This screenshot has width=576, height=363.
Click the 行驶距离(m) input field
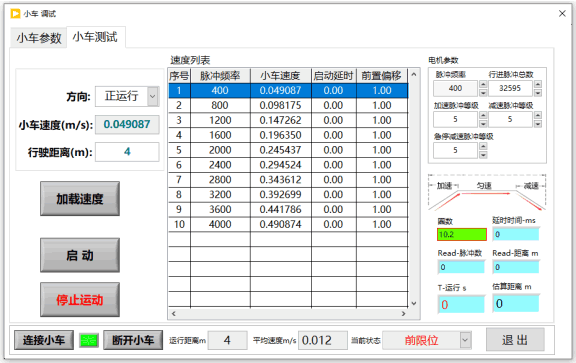(x=127, y=152)
